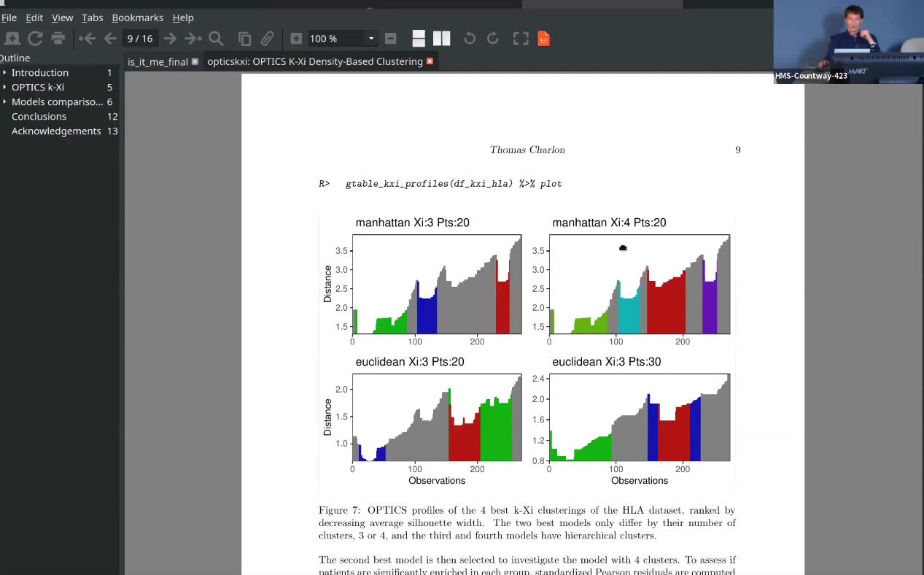Click the Print document icon
924x575 pixels.
(58, 39)
